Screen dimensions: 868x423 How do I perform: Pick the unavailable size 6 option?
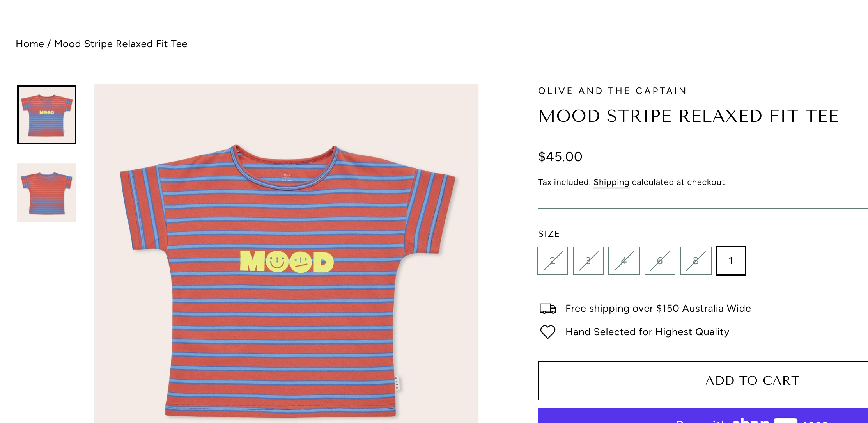[x=660, y=261]
